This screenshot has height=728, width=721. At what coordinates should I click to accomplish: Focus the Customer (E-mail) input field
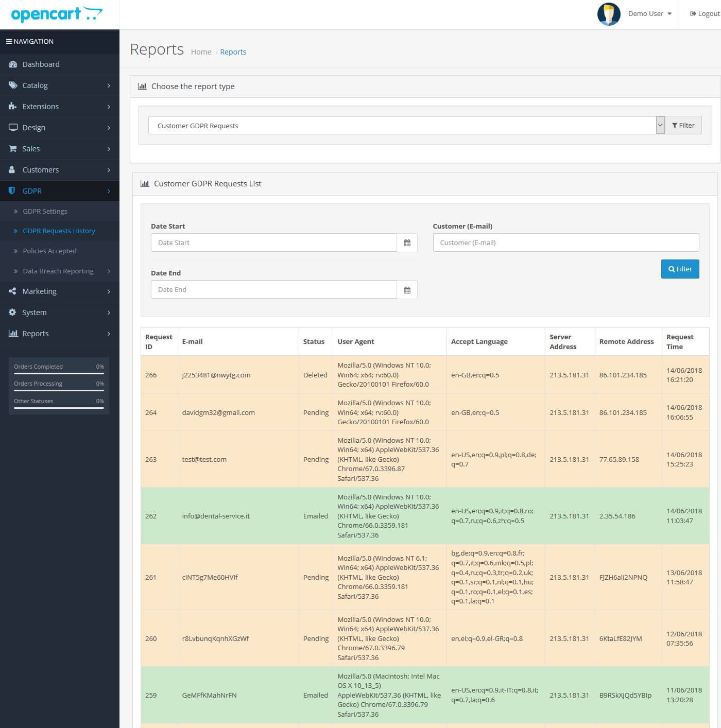coord(565,243)
